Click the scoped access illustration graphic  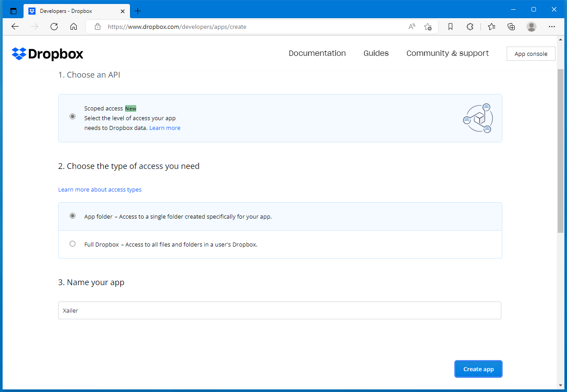478,118
